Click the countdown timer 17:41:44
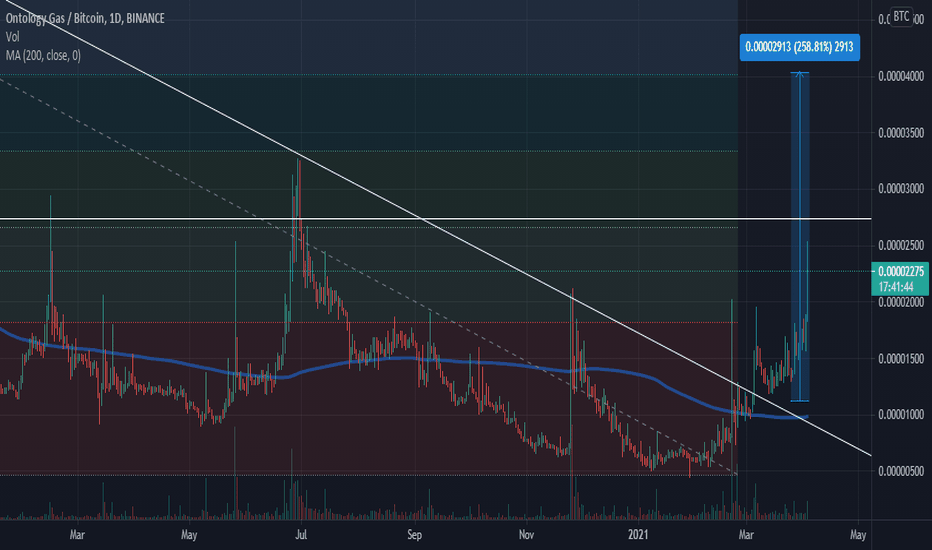Screen dimensions: 932x550 [x=896, y=287]
